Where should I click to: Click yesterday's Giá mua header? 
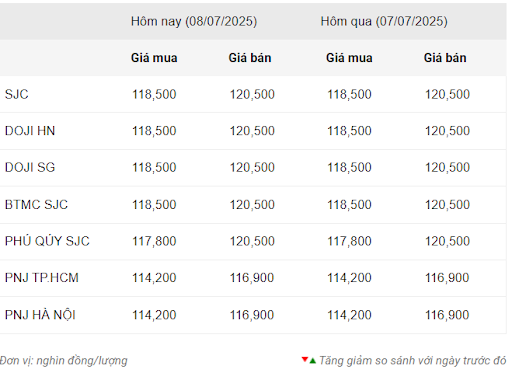tap(349, 58)
